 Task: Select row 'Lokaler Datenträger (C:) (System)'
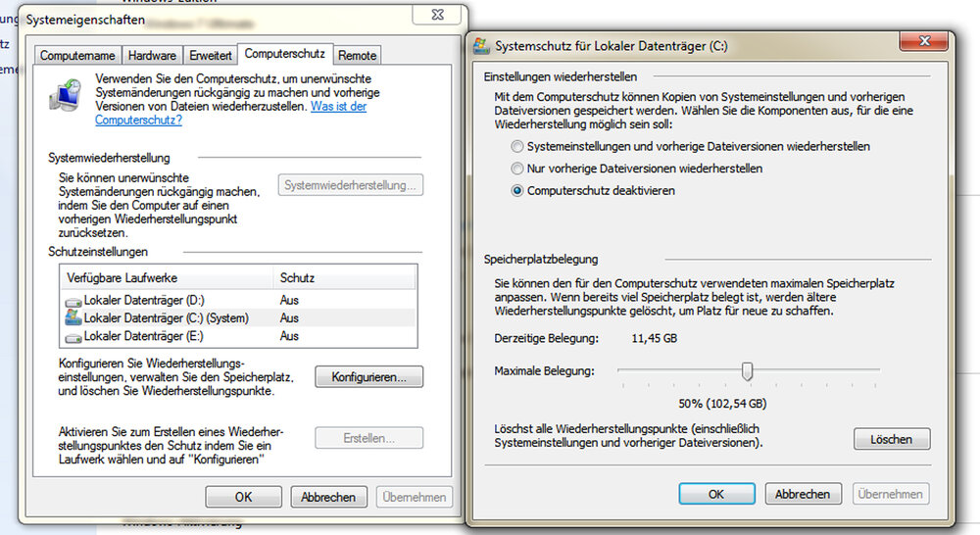click(x=238, y=318)
